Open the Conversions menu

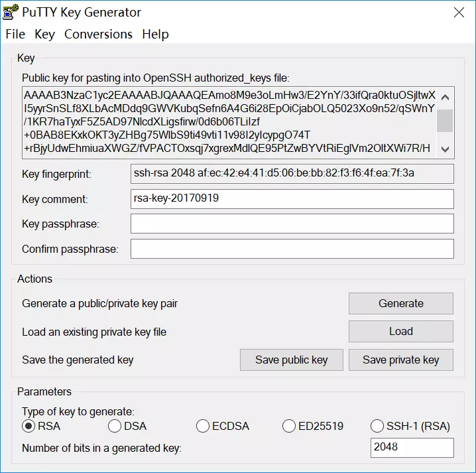98,34
